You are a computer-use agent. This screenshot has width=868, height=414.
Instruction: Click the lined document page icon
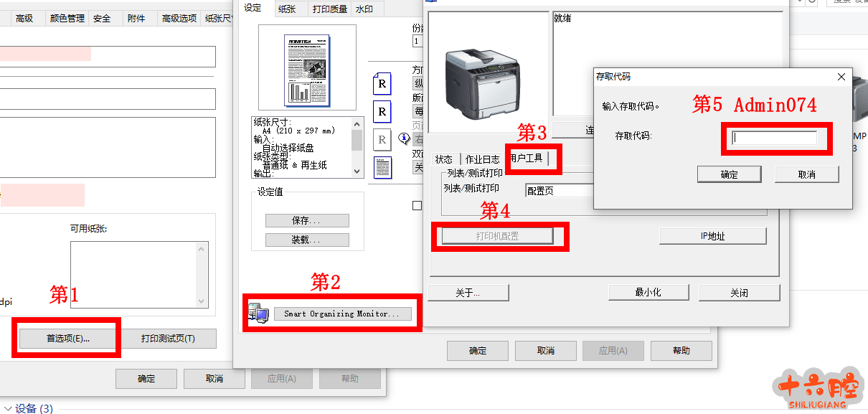pos(382,168)
